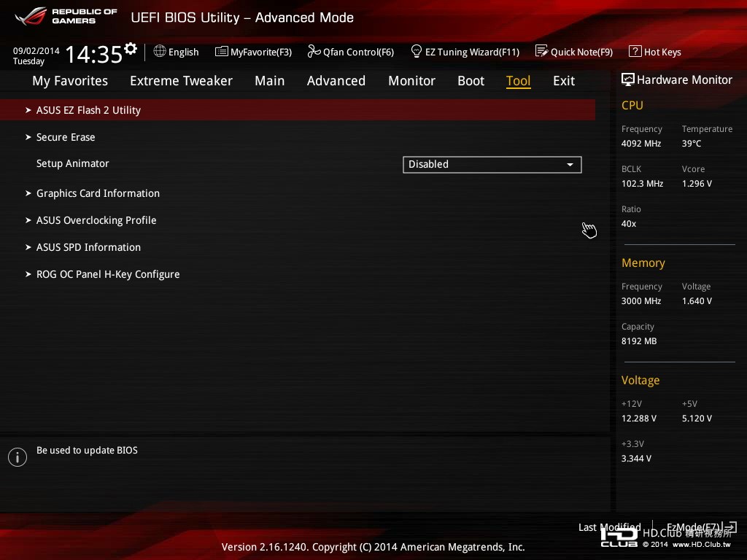
Task: Click the Voltage section heading
Action: (x=640, y=380)
